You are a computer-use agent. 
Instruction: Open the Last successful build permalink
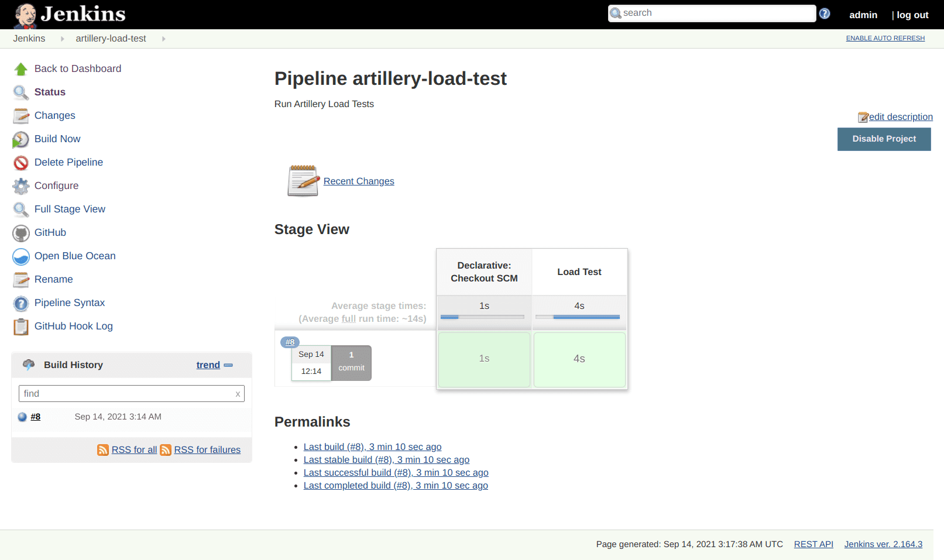point(396,472)
